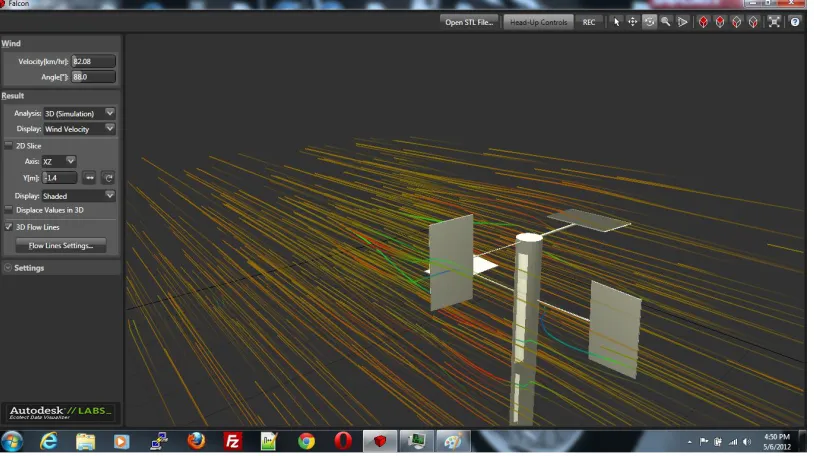Open the Axis XZ dropdown
The image size is (814, 456).
[x=59, y=163]
